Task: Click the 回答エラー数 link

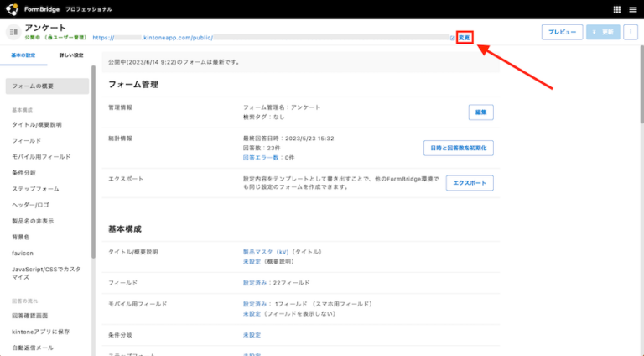Action: pos(261,157)
